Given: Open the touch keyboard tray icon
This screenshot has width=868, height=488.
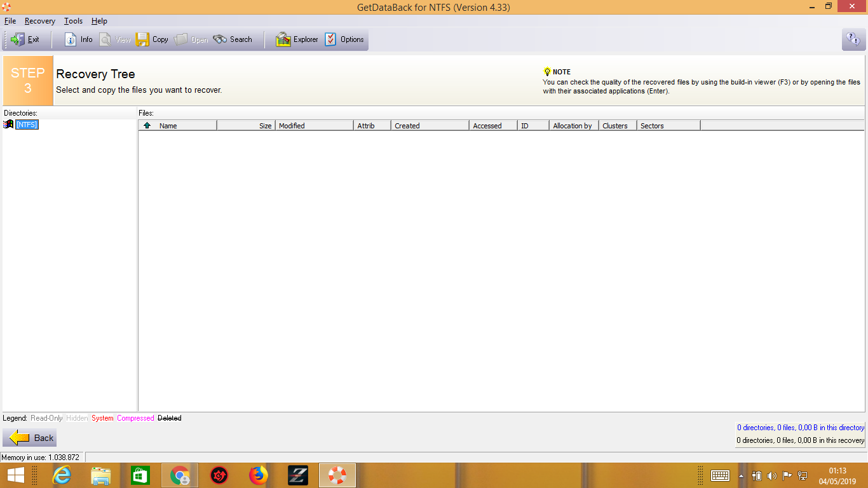Looking at the screenshot, I should pos(720,475).
